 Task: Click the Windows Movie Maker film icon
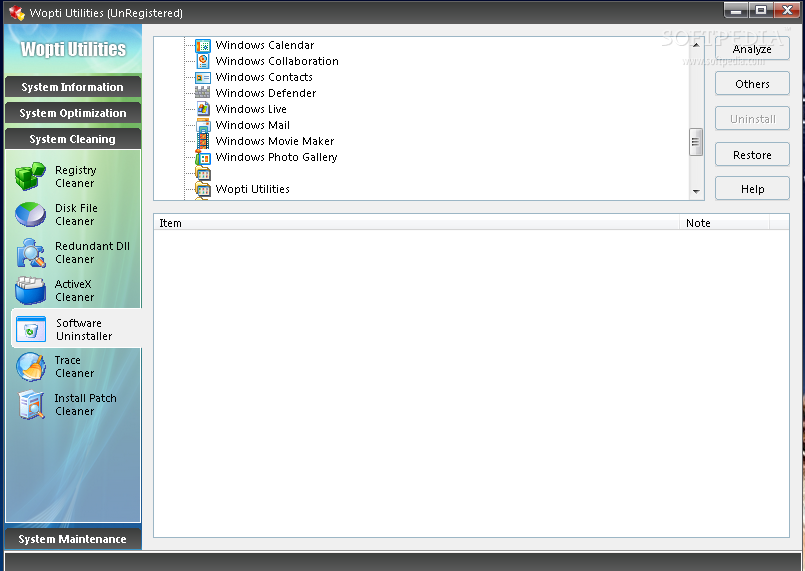tap(203, 141)
